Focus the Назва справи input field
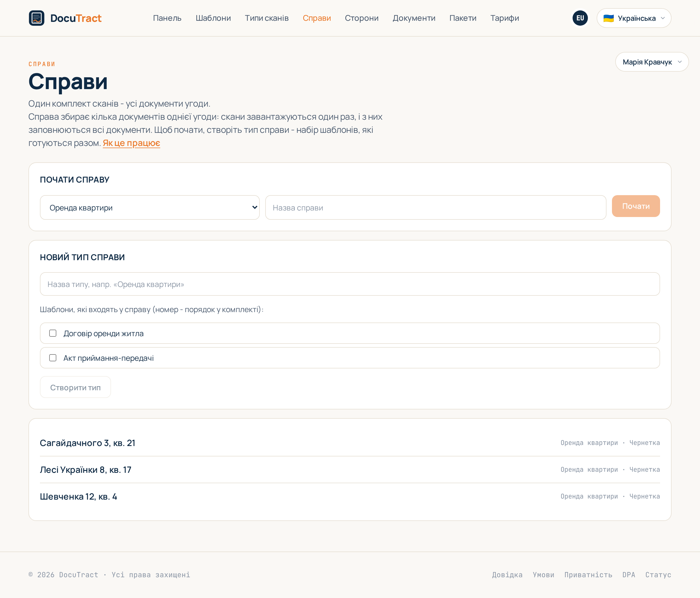The height and width of the screenshot is (598, 700). (436, 208)
